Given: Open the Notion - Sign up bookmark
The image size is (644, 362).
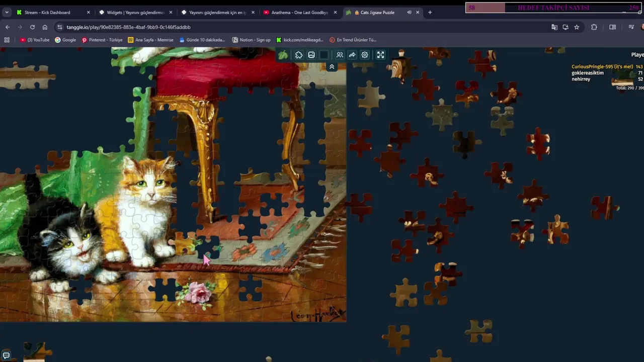Looking at the screenshot, I should click(x=251, y=40).
